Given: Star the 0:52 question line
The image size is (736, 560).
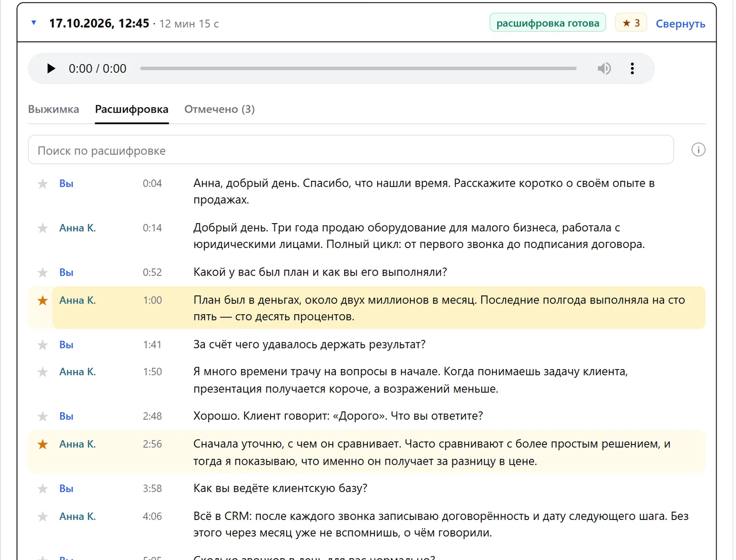Looking at the screenshot, I should pos(42,272).
